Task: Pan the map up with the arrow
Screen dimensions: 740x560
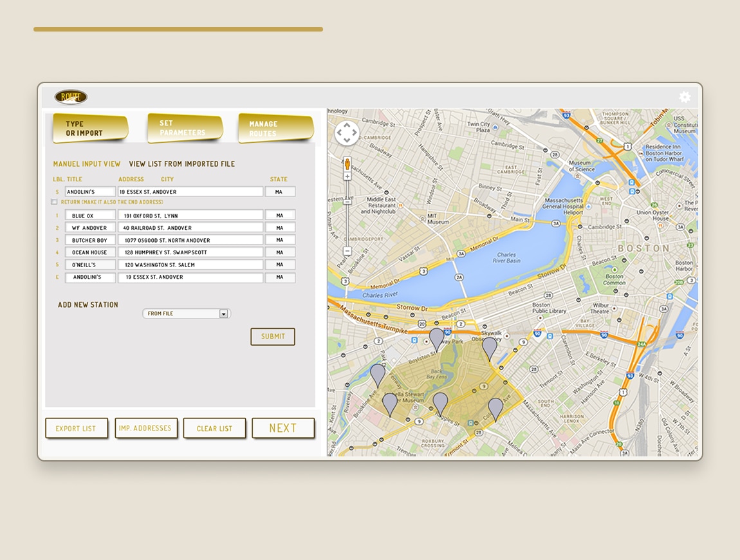Action: tap(347, 125)
